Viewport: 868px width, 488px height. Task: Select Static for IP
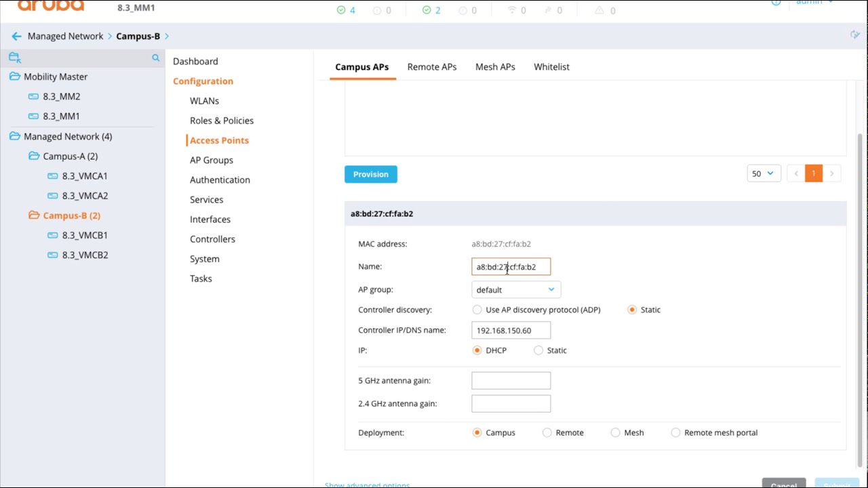(x=538, y=350)
